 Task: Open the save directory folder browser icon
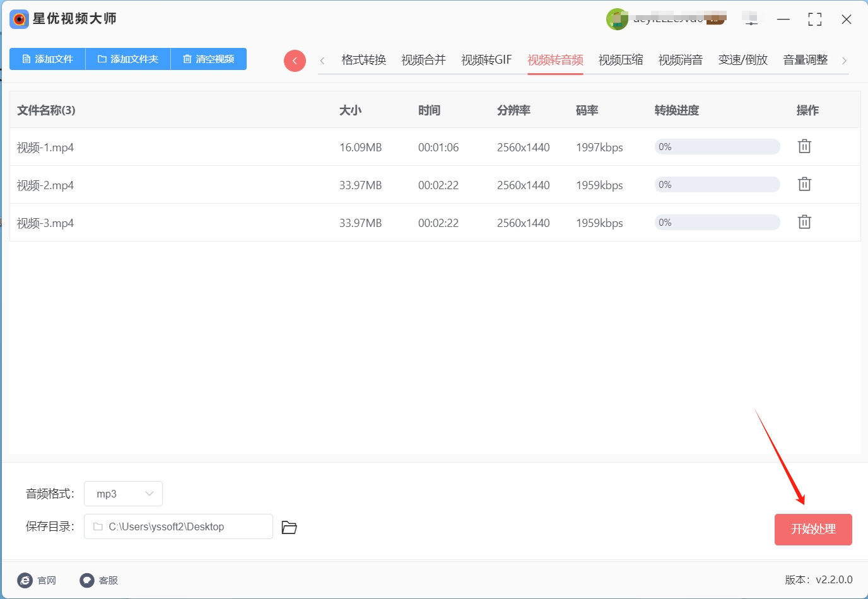click(x=289, y=527)
